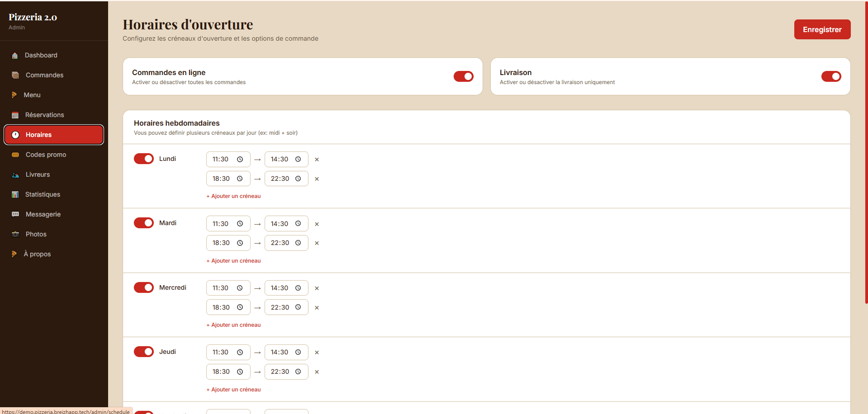Screen dimensions: 868x414
Task: Click Mercredi 22:30 end time field
Action: (x=286, y=307)
